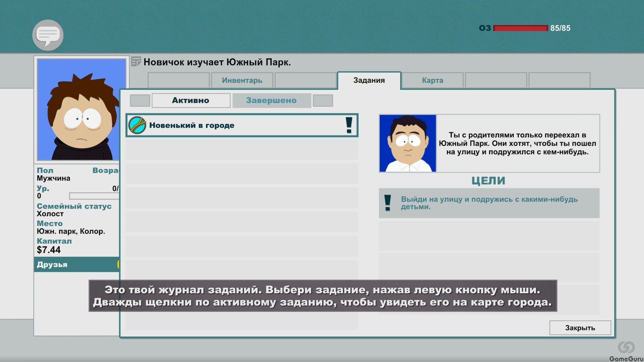The width and height of the screenshot is (644, 362).
Task: Show the Активно quest list
Action: 191,100
